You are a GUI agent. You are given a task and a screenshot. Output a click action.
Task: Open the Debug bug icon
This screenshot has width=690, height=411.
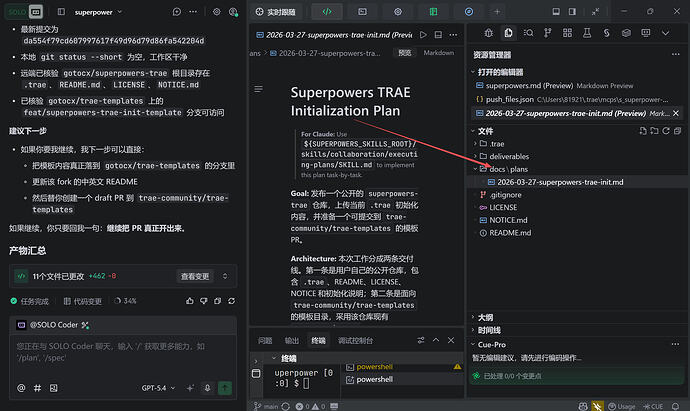[488, 33]
